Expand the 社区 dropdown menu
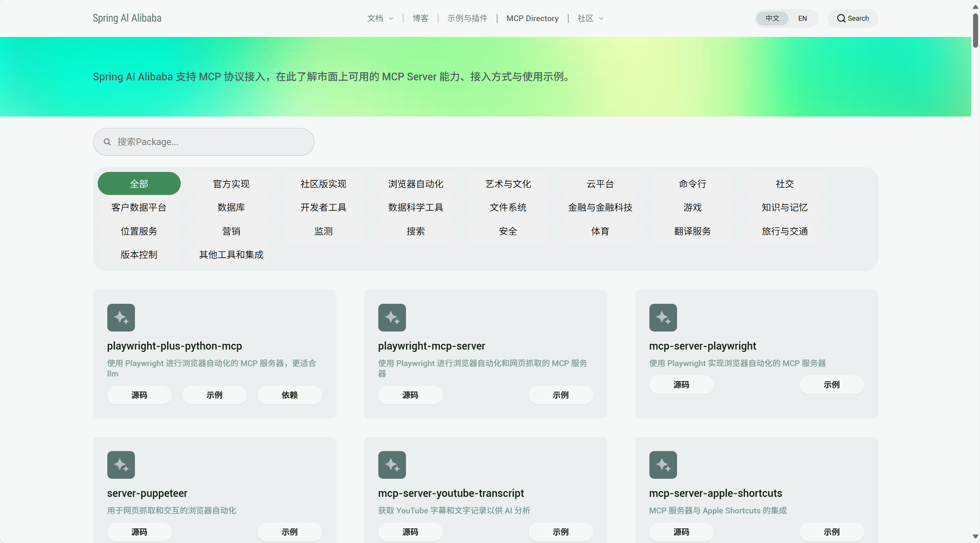The image size is (980, 543). (x=591, y=18)
